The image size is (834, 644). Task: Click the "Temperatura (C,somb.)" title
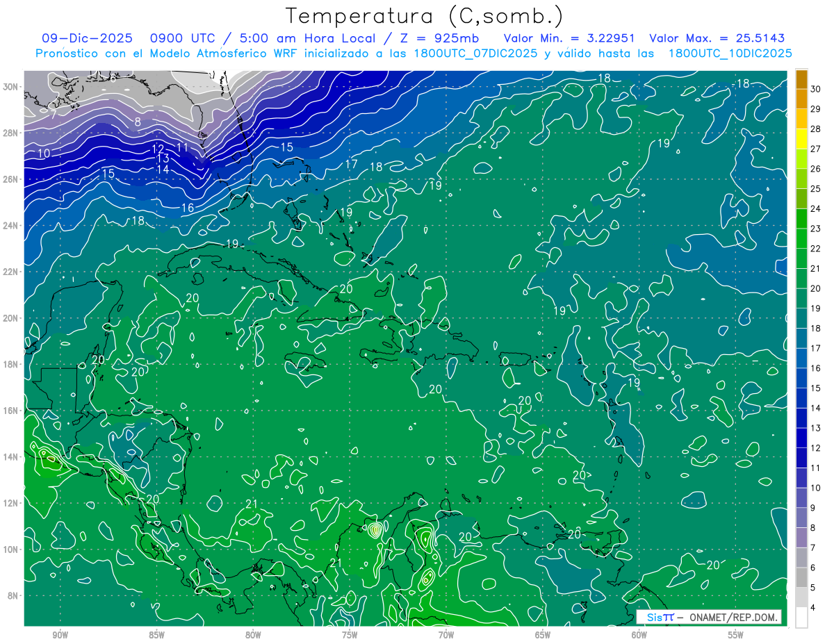(x=425, y=15)
